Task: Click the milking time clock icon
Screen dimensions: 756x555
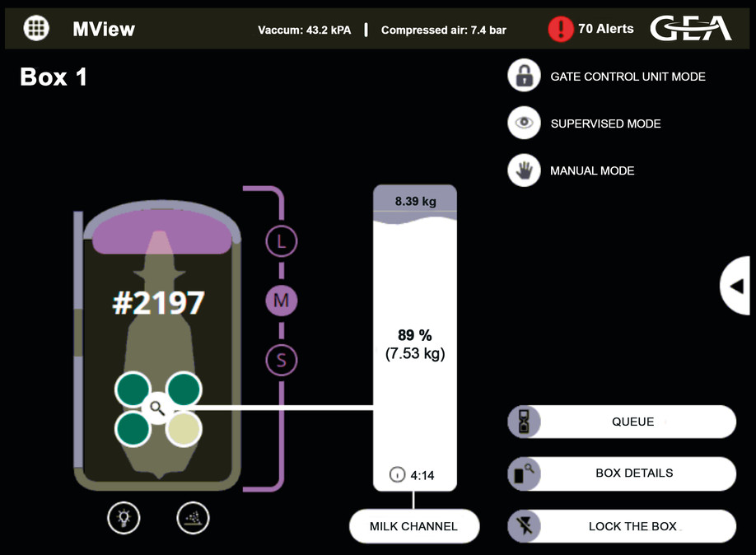Action: pos(397,475)
